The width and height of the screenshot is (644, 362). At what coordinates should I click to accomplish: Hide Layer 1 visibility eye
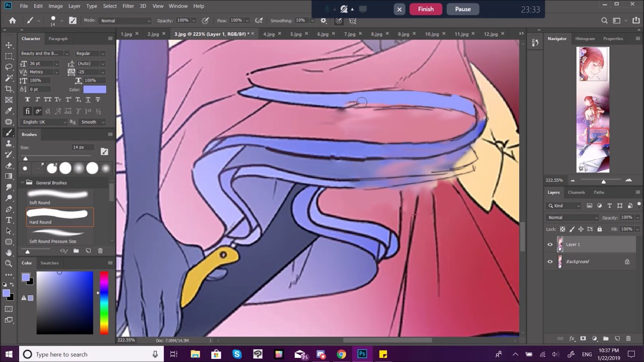click(x=550, y=244)
